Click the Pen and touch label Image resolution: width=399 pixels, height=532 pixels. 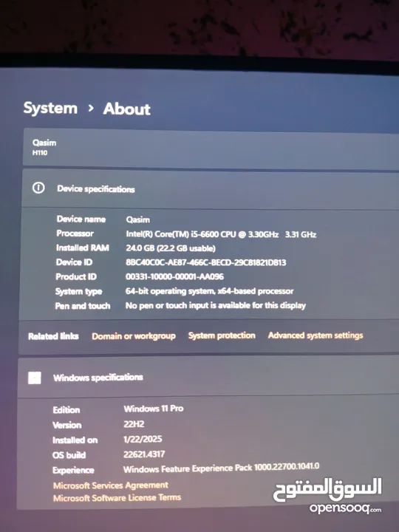(x=83, y=306)
